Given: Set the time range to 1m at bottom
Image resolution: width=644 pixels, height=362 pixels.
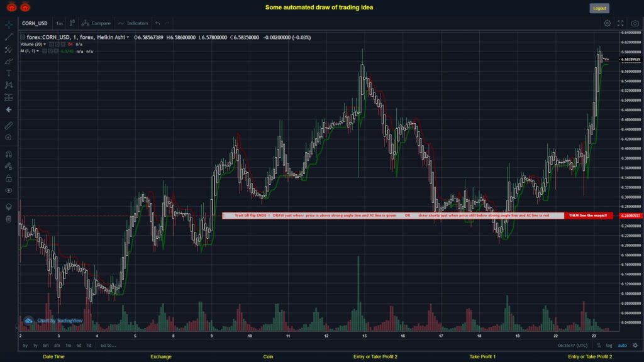Looking at the screenshot, I should [x=68, y=346].
